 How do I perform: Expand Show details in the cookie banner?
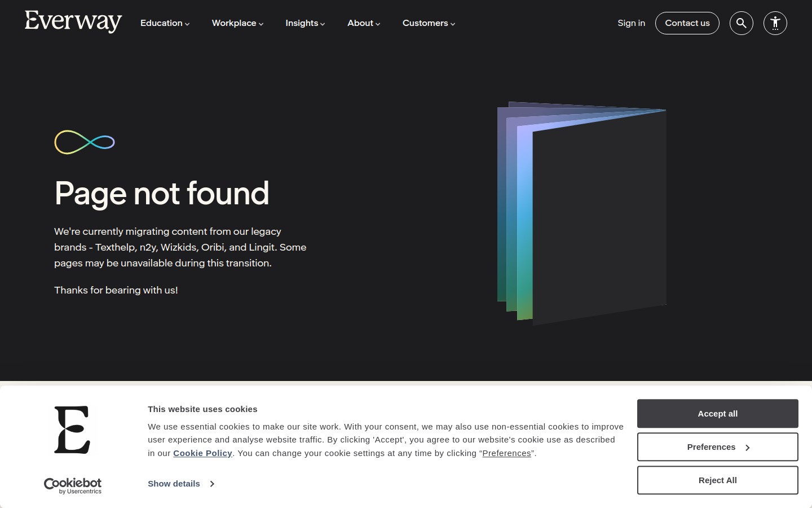click(174, 484)
